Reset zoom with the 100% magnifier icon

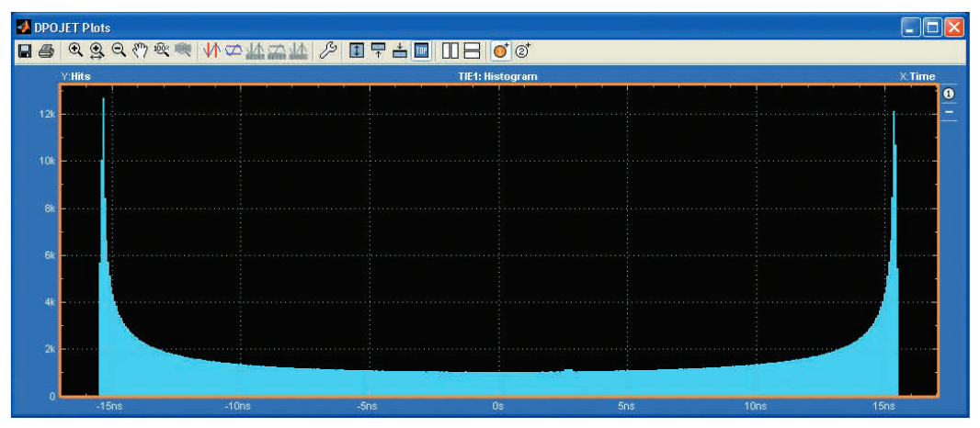click(x=161, y=52)
